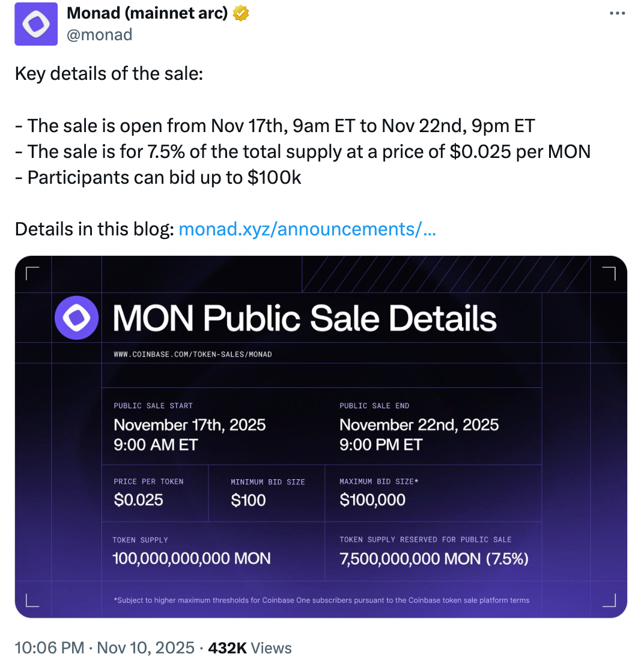Open the monad.xyz/announcements blog link
644x669 pixels.
pyautogui.click(x=307, y=229)
